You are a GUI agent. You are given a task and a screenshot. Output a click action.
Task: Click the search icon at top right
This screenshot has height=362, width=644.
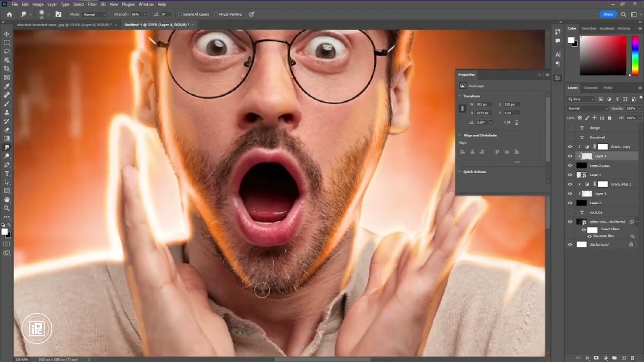tap(623, 15)
